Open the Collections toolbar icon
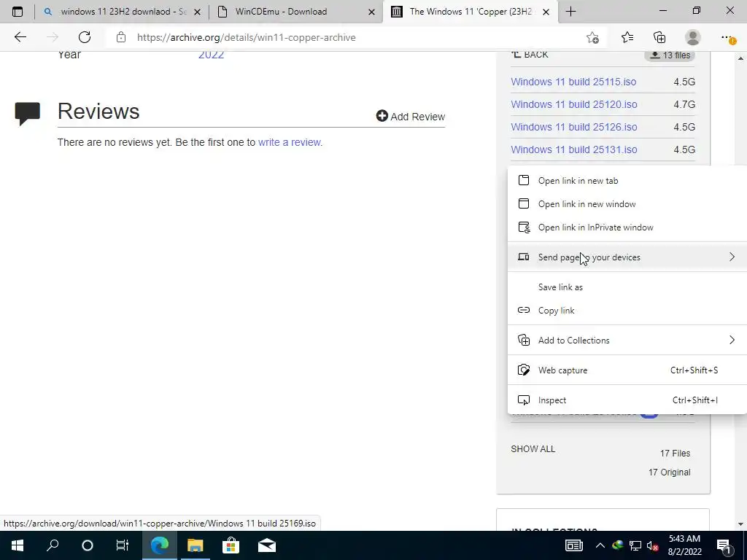The width and height of the screenshot is (747, 560). tap(659, 37)
